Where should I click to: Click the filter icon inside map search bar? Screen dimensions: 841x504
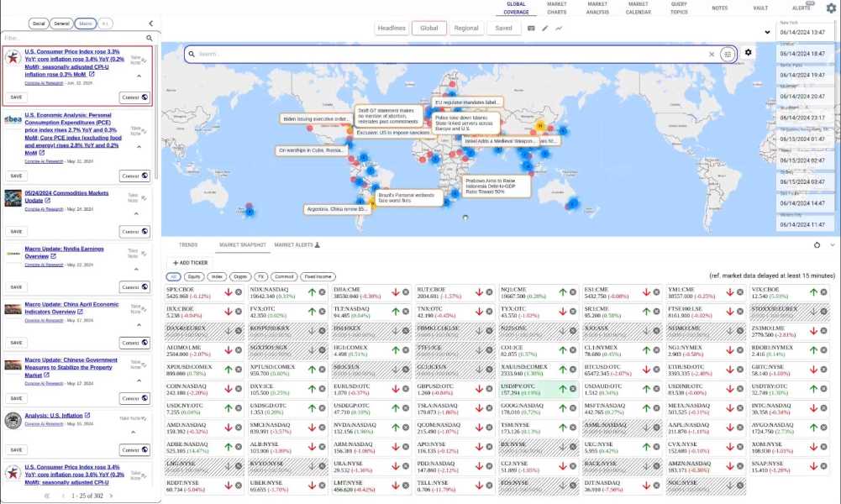(x=728, y=54)
